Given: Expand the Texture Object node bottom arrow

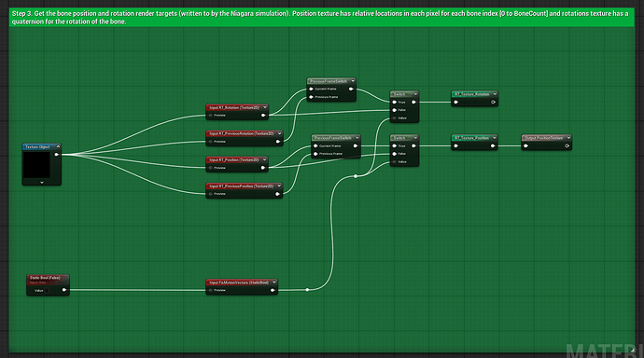Looking at the screenshot, I should pyautogui.click(x=42, y=183).
